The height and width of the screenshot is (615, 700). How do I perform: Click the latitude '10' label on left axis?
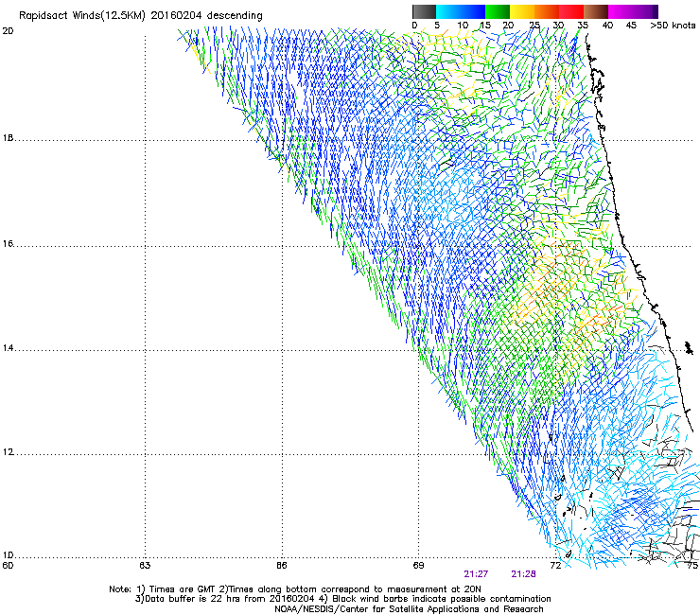point(8,555)
